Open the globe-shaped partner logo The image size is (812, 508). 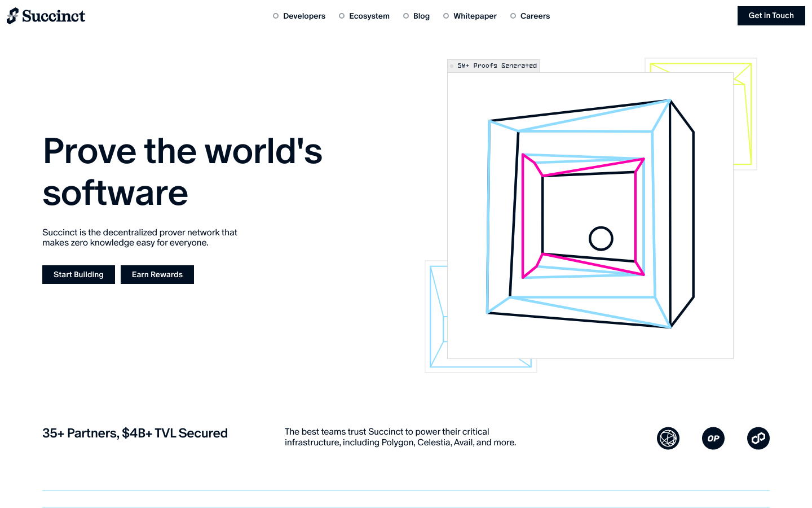pyautogui.click(x=668, y=439)
